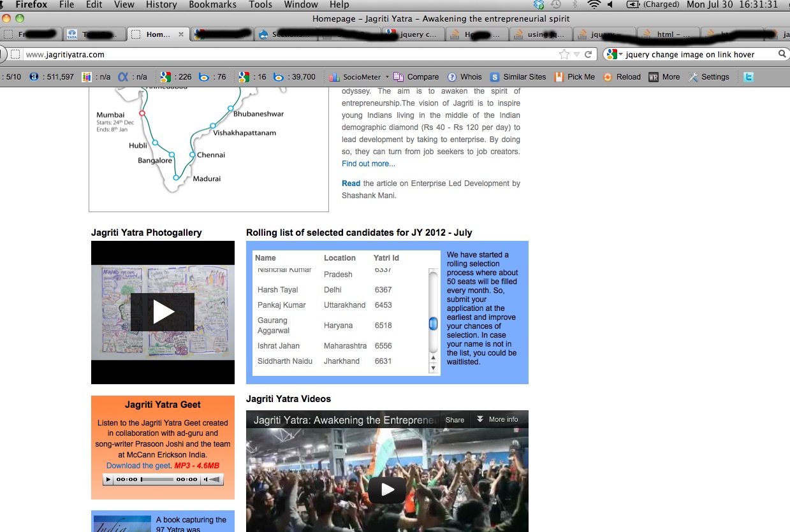The image size is (790, 532).
Task: Click the Google index 226 icon
Action: [x=165, y=77]
